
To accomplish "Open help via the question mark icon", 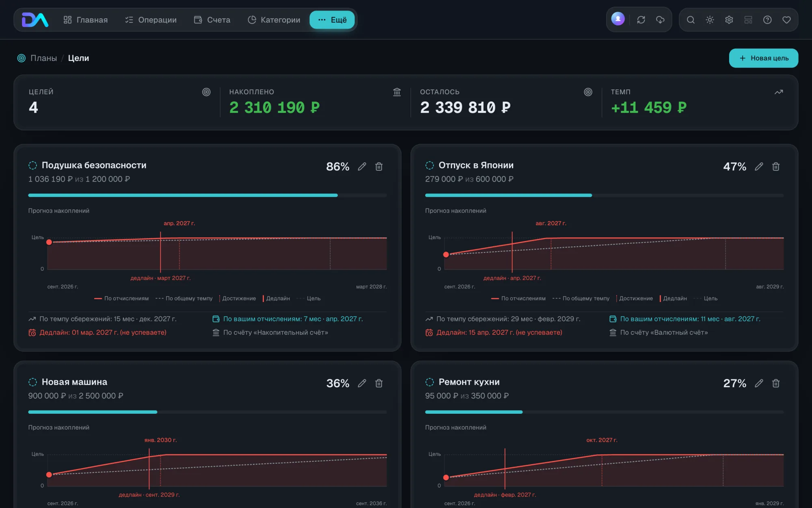I will pos(767,20).
